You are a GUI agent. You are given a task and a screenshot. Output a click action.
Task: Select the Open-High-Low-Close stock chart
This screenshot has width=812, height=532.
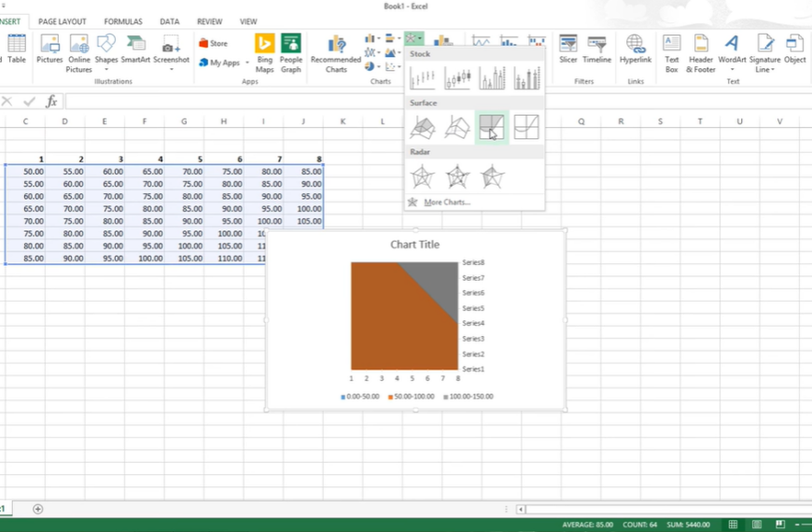coord(457,77)
